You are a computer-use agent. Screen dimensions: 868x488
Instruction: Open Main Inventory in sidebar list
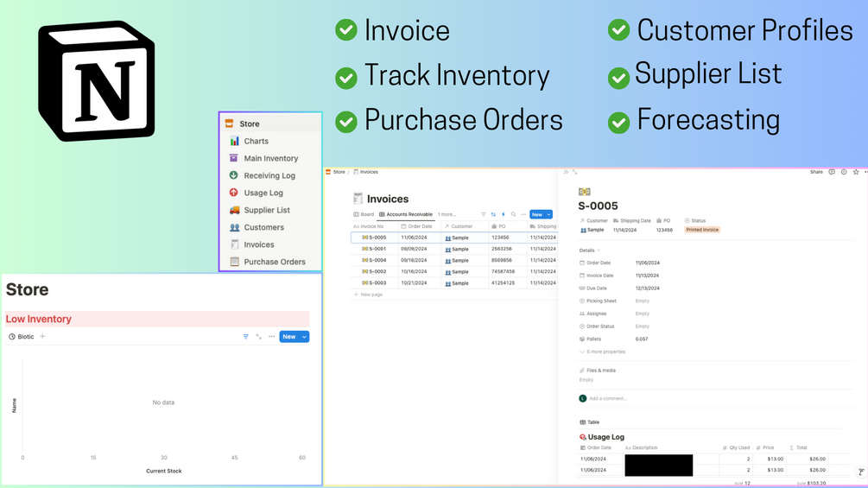pos(270,158)
